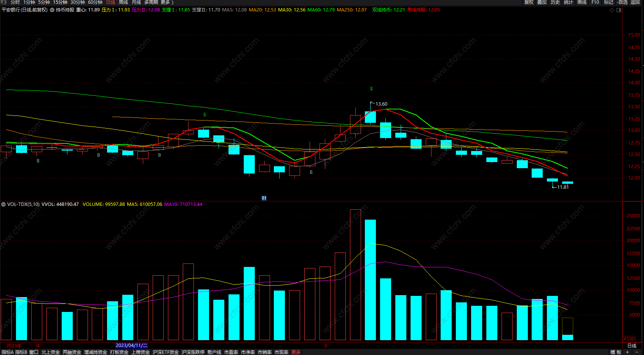This screenshot has width=644, height=355.
Task: Click the MA250: 12.97 legend value
Action: point(352,10)
